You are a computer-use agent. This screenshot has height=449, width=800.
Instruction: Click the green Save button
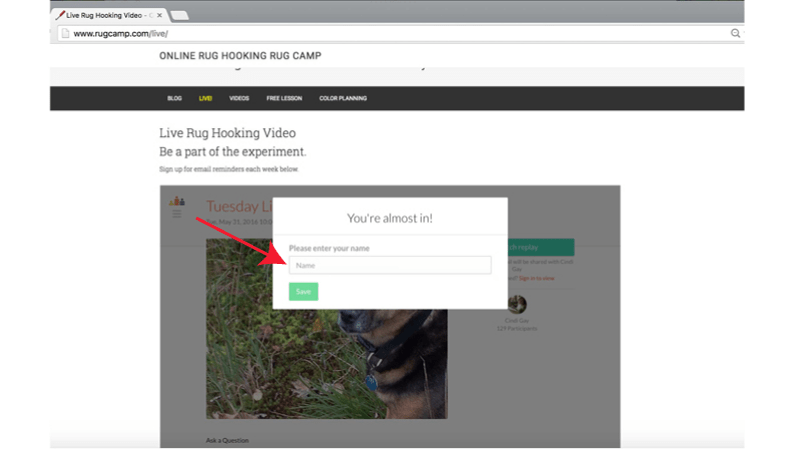304,292
